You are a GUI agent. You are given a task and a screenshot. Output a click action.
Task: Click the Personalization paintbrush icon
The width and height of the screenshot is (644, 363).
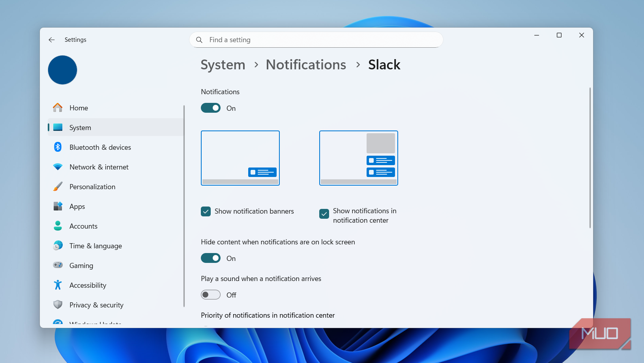coord(58,186)
